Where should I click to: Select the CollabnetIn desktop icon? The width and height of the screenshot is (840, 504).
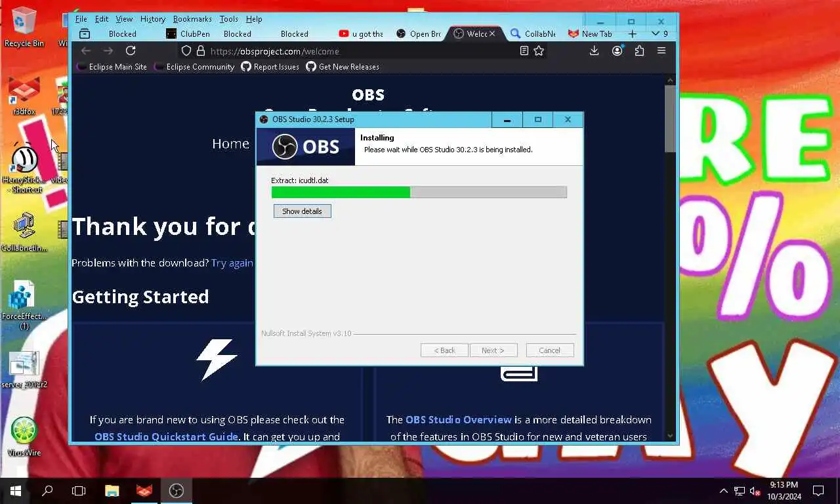click(24, 233)
